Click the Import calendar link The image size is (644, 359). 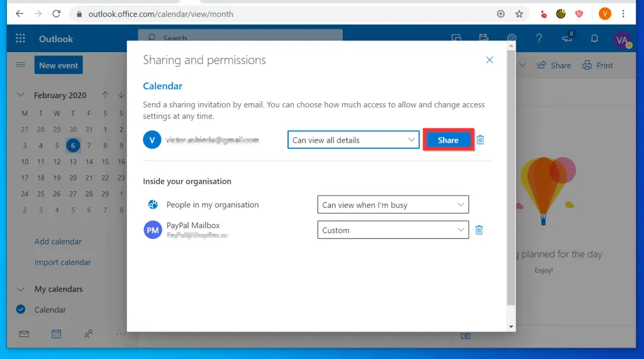[x=62, y=262]
